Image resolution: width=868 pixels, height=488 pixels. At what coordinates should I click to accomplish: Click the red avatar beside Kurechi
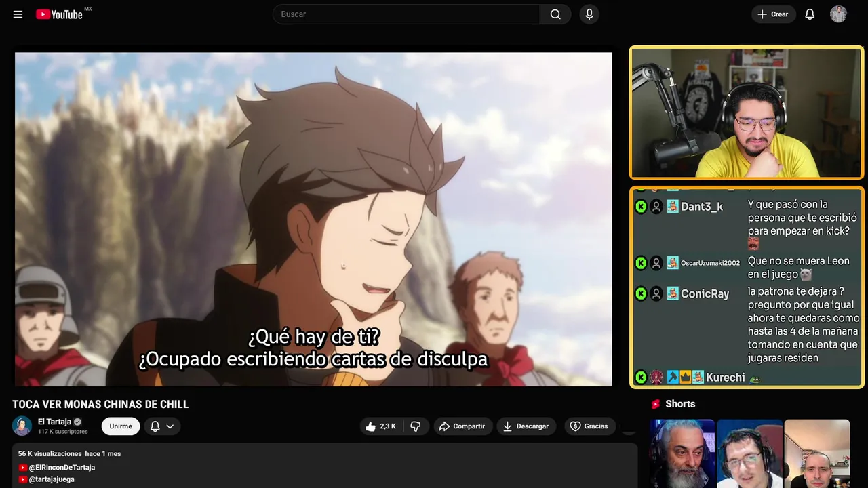pyautogui.click(x=656, y=378)
